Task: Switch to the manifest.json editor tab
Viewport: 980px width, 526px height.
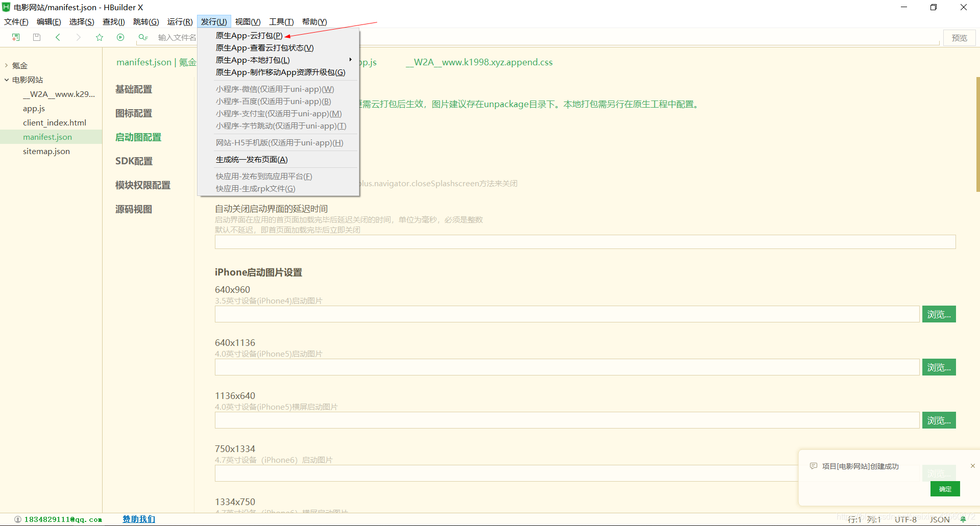Action: coord(156,62)
